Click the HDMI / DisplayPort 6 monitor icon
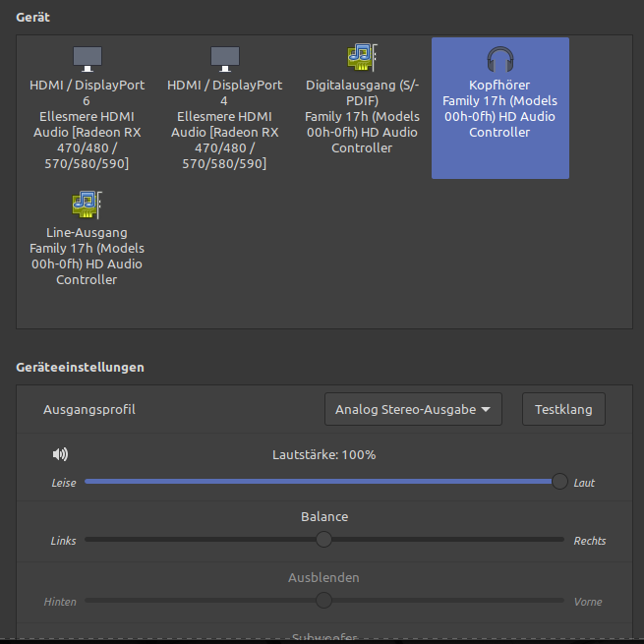Image resolution: width=644 pixels, height=644 pixels. 87,58
